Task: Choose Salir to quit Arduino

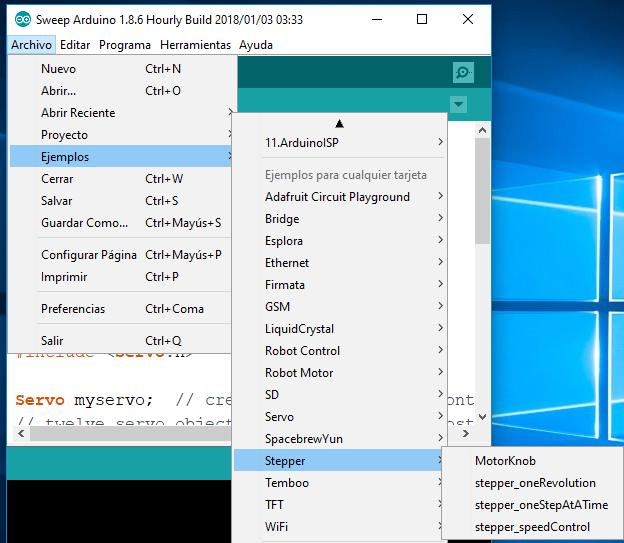Action: point(121,341)
